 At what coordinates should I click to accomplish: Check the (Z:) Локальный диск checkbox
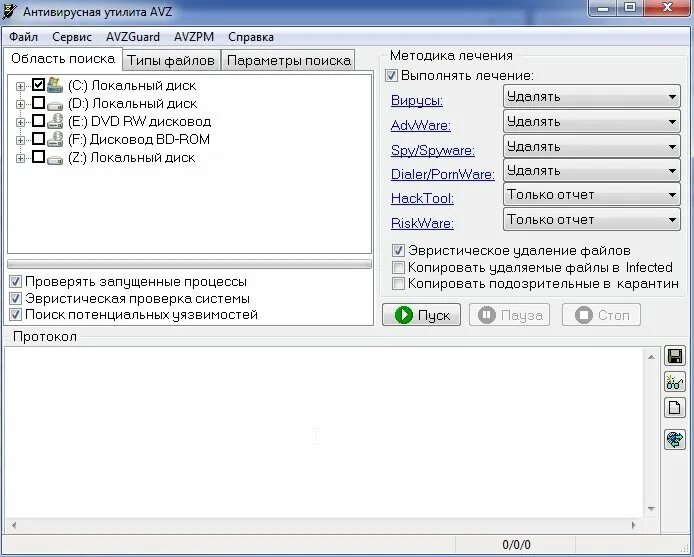[39, 157]
